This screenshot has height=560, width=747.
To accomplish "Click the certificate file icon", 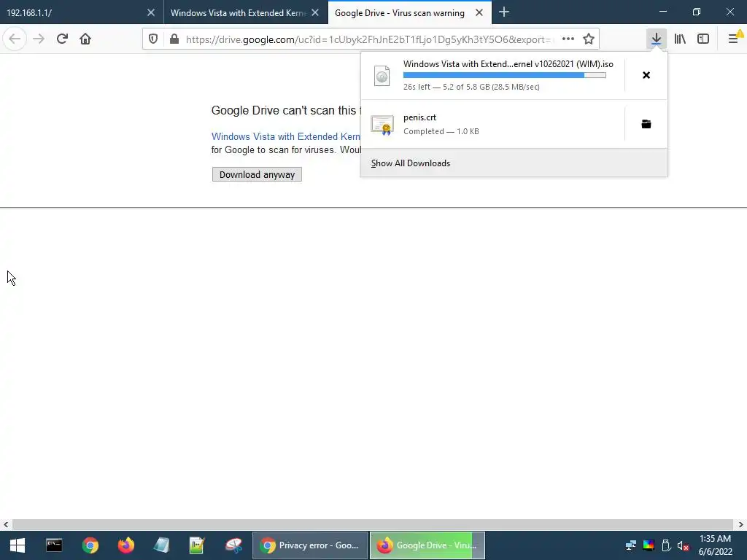I will [x=382, y=125].
